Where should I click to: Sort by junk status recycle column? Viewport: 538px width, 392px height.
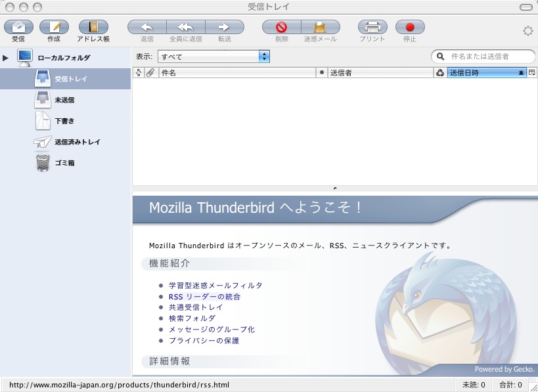point(440,73)
